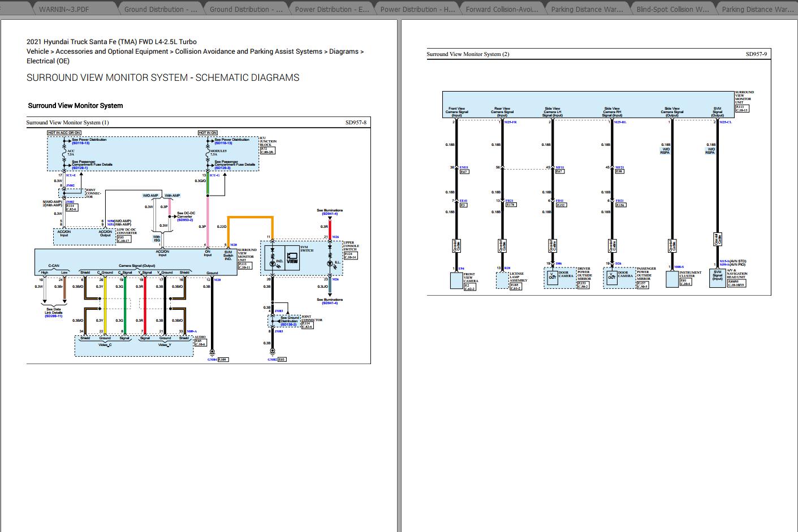Click the GM04 ground point label
The image size is (798, 532).
(x=212, y=360)
